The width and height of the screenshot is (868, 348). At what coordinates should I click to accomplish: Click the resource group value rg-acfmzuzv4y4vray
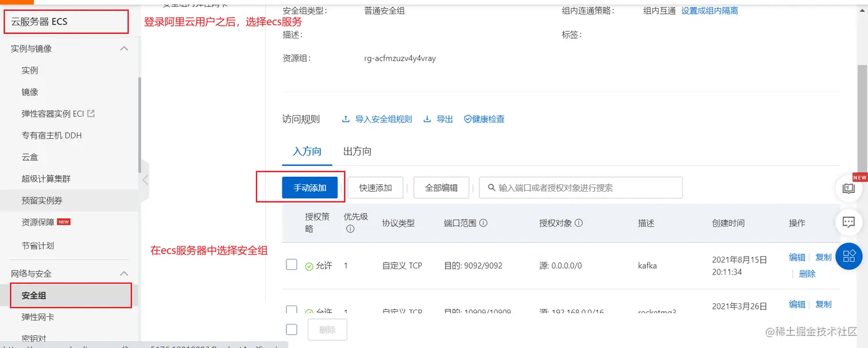tap(400, 58)
